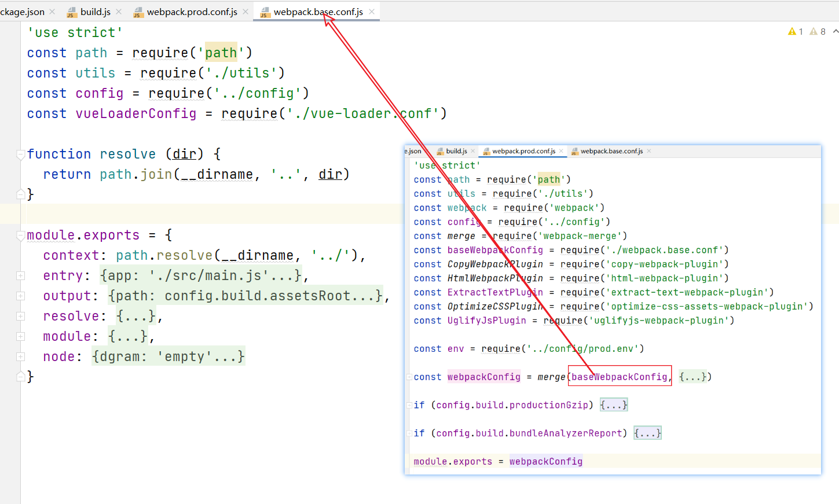This screenshot has width=839, height=504.
Task: Expand the folded node section in the gutter
Action: pos(20,357)
